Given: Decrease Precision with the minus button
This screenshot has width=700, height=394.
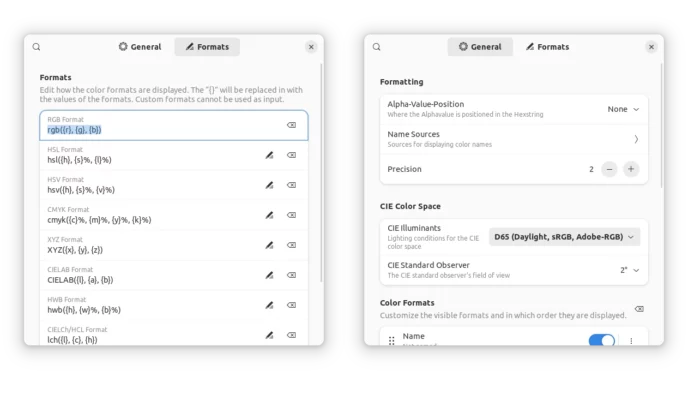Looking at the screenshot, I should tap(609, 169).
